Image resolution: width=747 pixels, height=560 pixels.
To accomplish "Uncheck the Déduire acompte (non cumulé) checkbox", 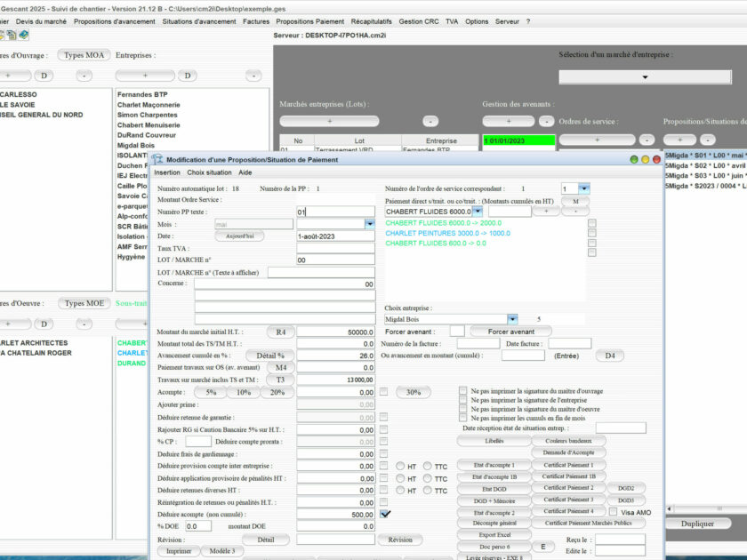I will click(385, 514).
